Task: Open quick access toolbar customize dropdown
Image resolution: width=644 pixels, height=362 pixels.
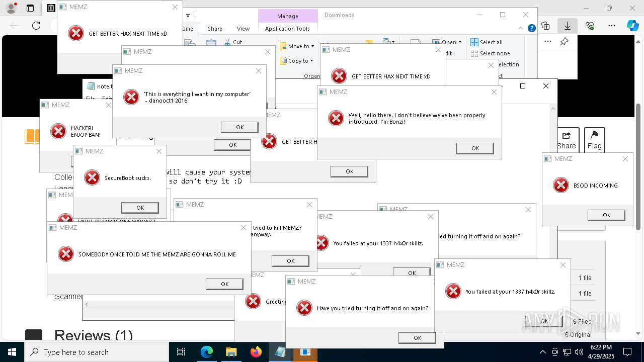Action: coord(188,15)
